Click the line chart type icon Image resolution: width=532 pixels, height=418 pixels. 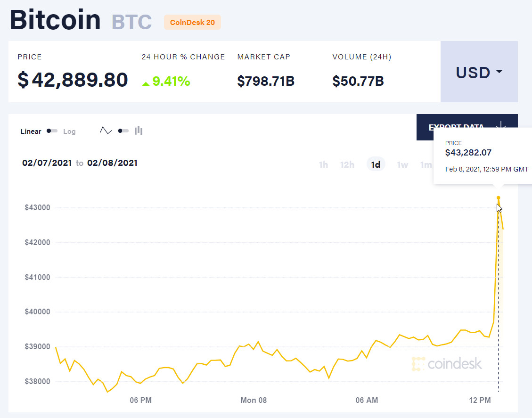[x=106, y=131]
